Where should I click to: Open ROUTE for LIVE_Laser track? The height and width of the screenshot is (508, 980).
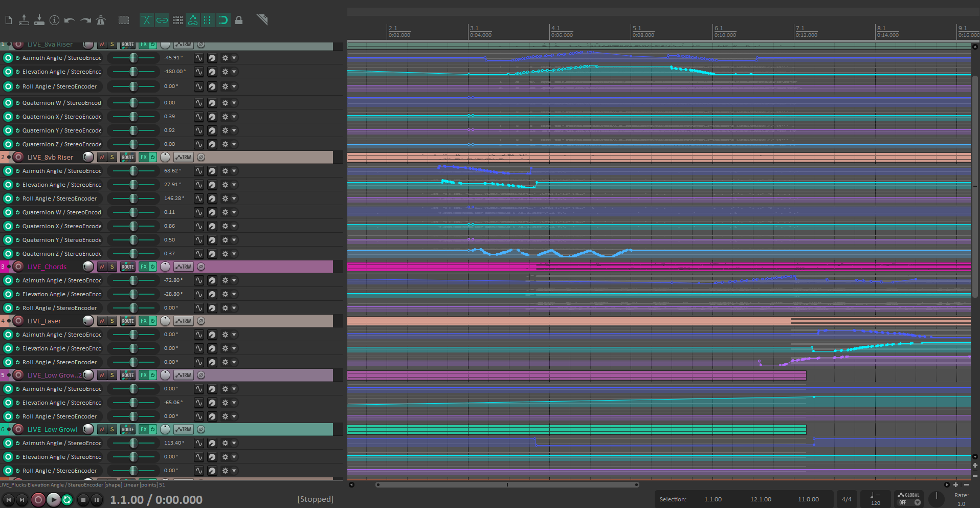128,321
